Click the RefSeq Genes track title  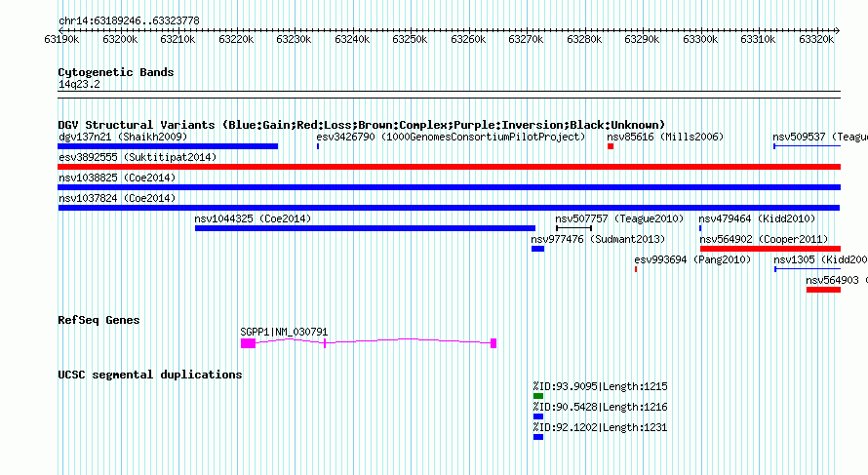point(99,320)
